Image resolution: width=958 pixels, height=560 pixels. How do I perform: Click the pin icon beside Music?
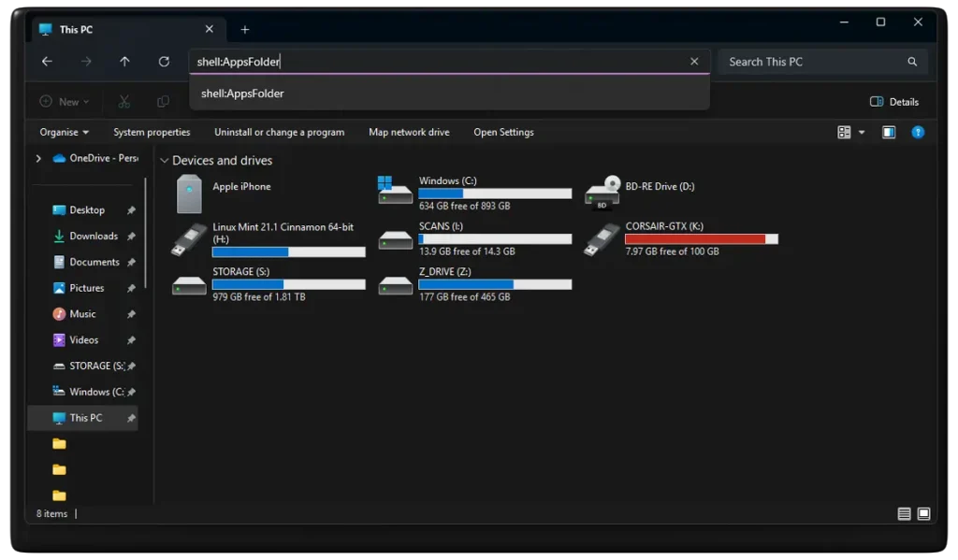(x=131, y=314)
